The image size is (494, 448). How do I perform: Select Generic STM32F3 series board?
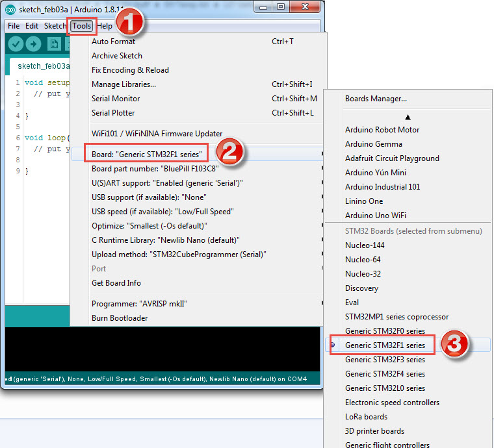408,360
